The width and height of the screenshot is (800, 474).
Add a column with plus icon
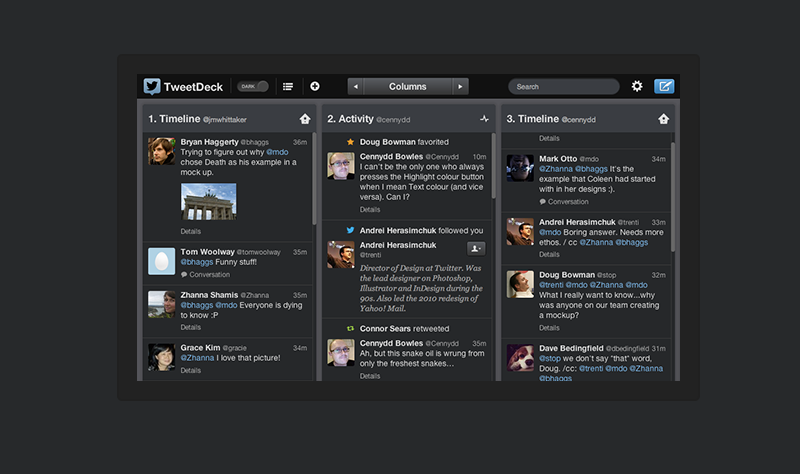[x=315, y=86]
